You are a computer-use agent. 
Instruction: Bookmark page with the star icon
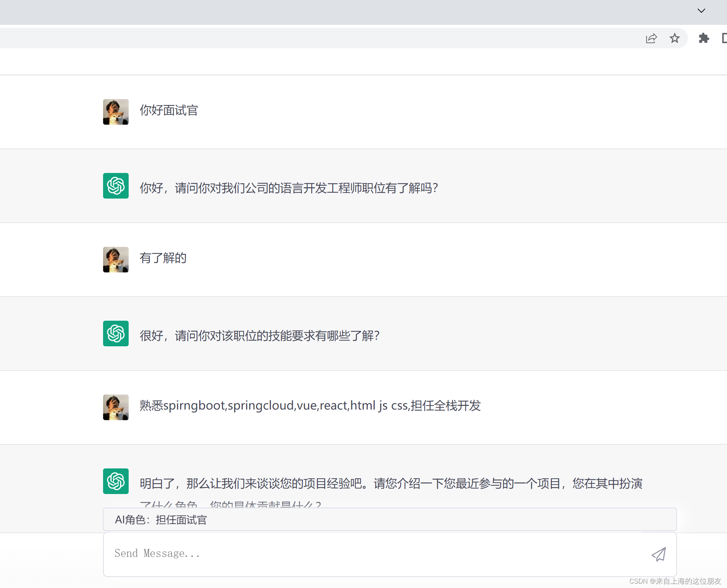pyautogui.click(x=674, y=38)
